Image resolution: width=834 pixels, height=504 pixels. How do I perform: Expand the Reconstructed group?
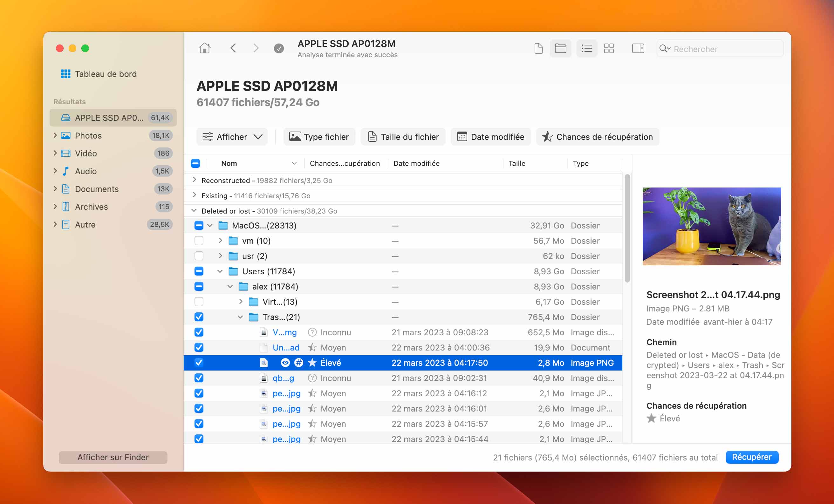[194, 180]
